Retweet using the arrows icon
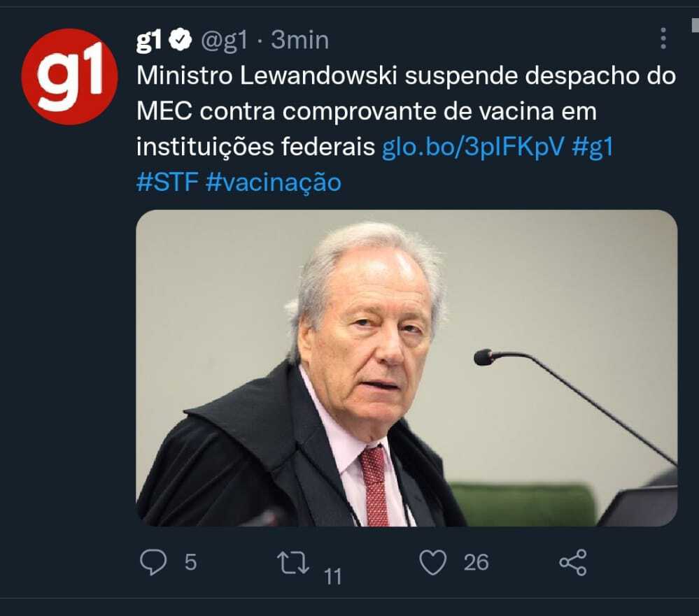 (293, 562)
